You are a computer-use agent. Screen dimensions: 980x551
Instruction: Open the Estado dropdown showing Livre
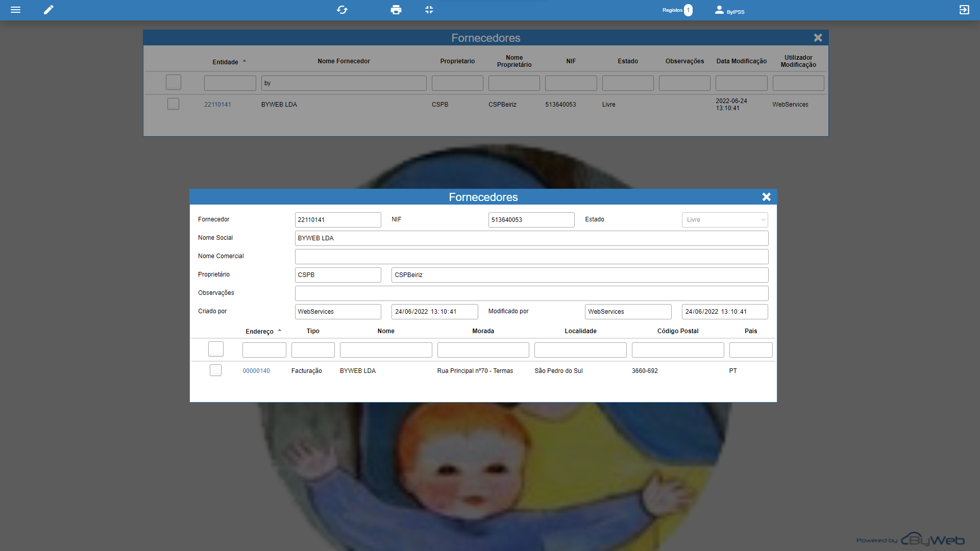coord(724,220)
